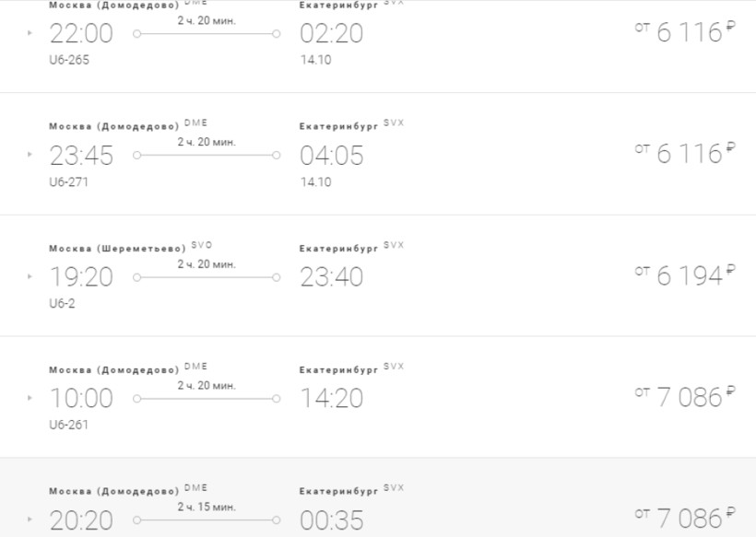Choose the 6 194 ₽ fare

(x=684, y=275)
